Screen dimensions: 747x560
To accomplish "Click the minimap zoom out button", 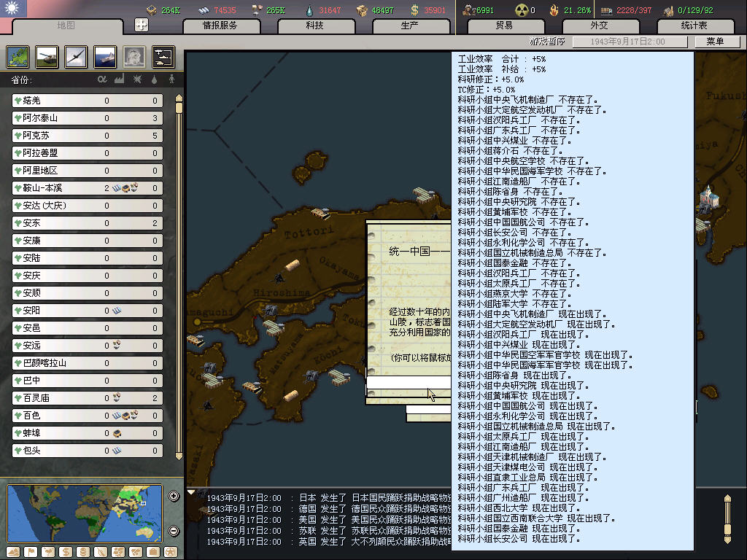I will [174, 530].
